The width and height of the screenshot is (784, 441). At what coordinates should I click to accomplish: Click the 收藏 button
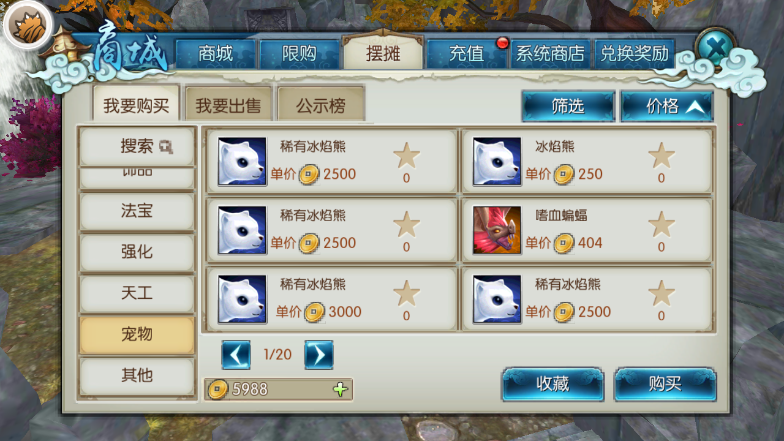coord(552,384)
